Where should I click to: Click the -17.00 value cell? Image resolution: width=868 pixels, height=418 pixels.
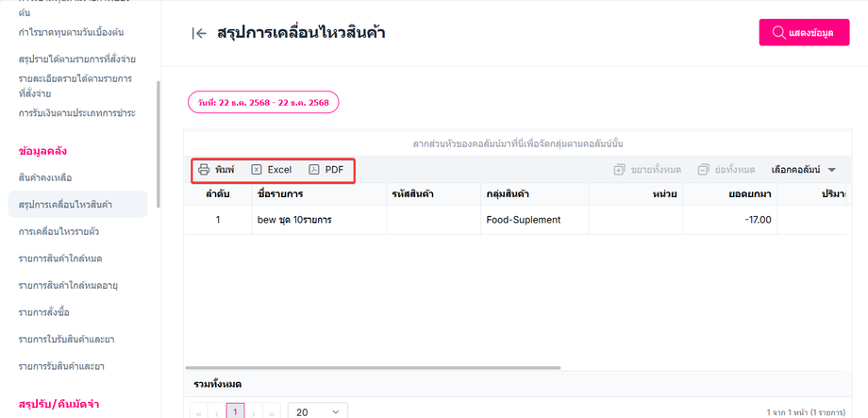tap(730, 220)
